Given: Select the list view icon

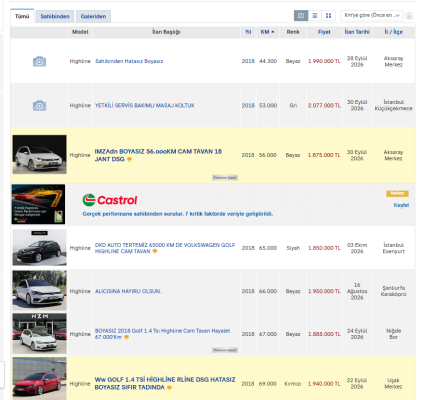Looking at the screenshot, I should [315, 15].
